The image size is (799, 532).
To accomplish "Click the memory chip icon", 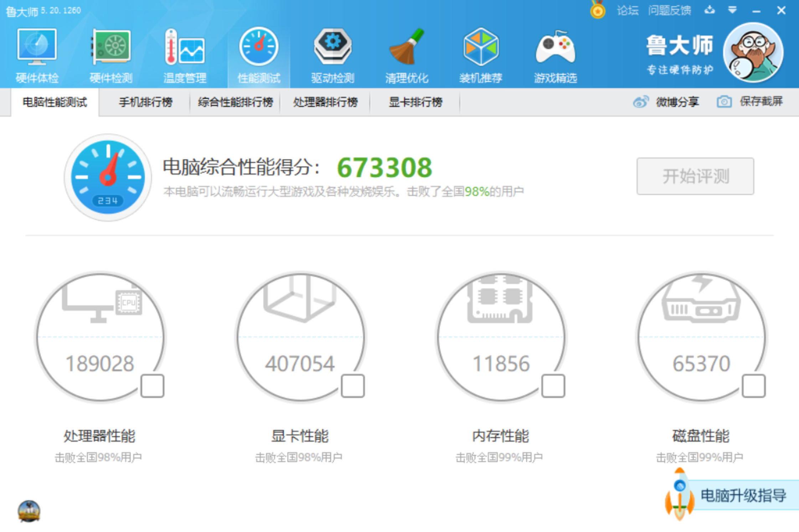I will pyautogui.click(x=500, y=299).
